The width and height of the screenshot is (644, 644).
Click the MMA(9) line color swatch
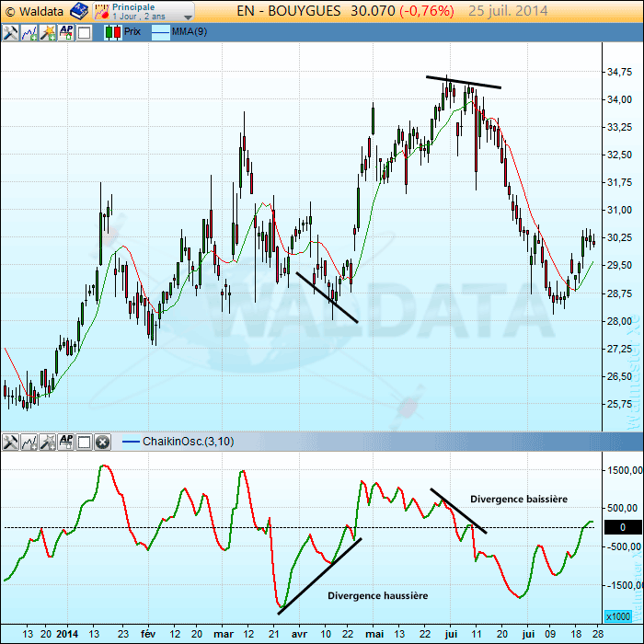point(161,32)
